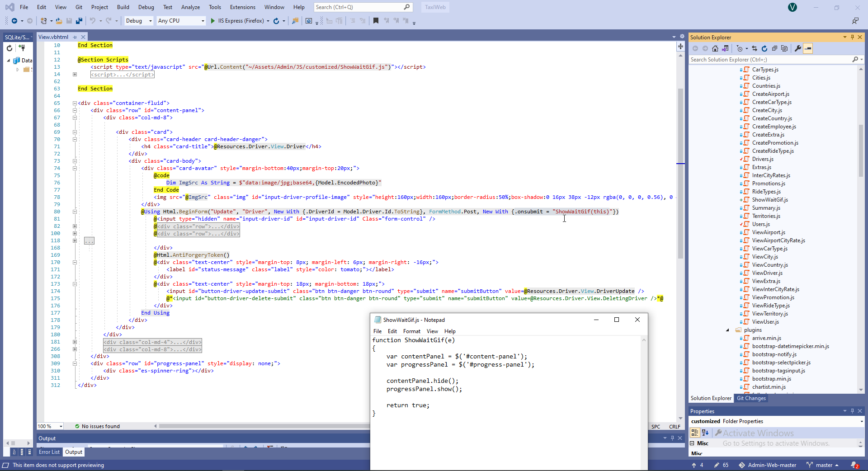Click the Search (Ctrl+Q) box
Viewport: 868px width, 471px height.
[363, 7]
